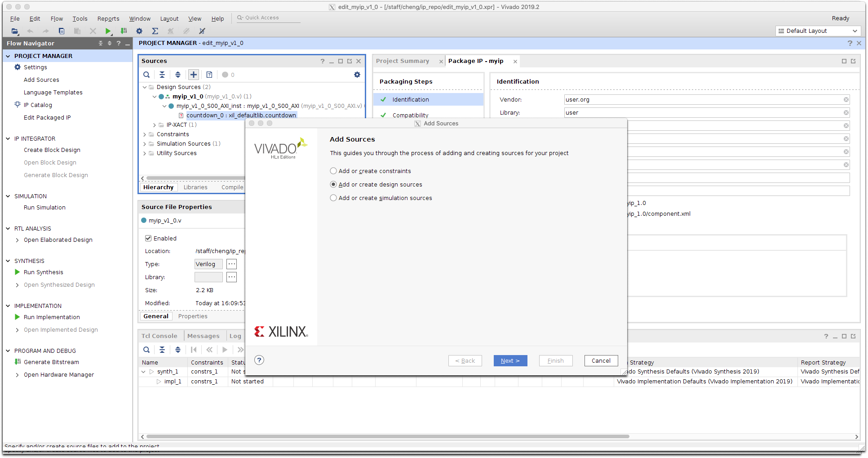Click the unselect cursor toolbar icon
This screenshot has width=868, height=458.
202,31
